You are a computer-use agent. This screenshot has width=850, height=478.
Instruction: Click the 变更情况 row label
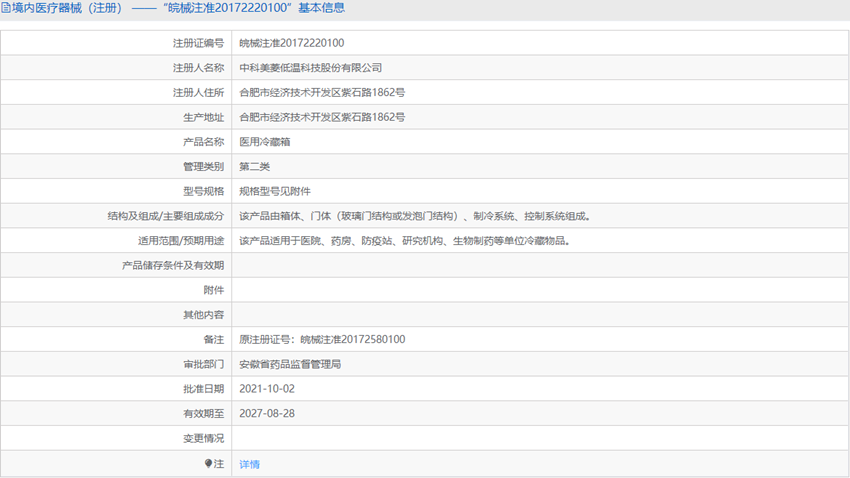click(203, 438)
